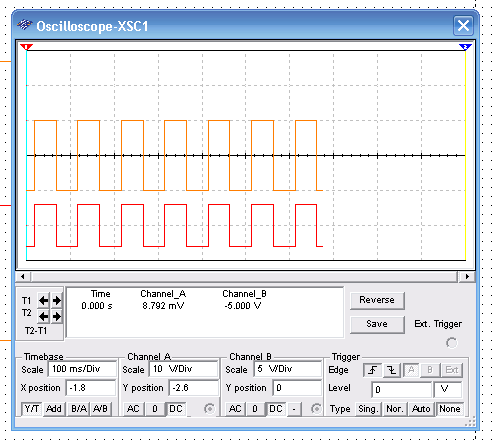The width and height of the screenshot is (492, 440).
Task: Move cursor T1 right with arrow
Action: pyautogui.click(x=57, y=301)
